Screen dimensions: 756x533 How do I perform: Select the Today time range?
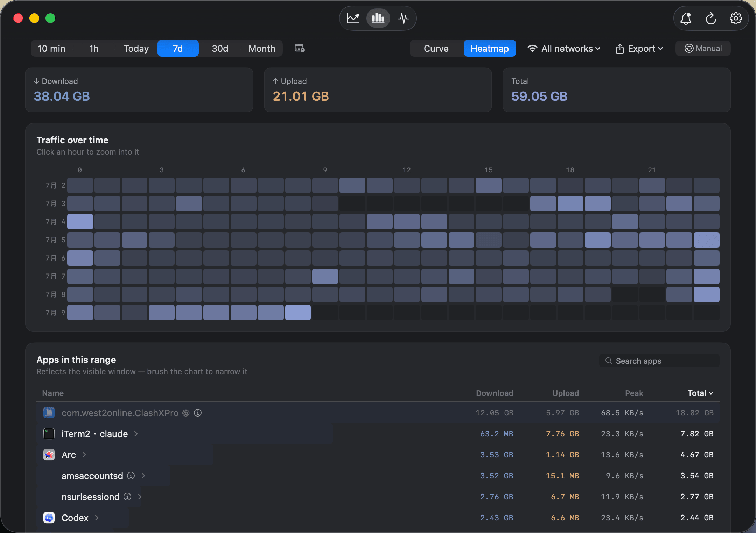point(136,48)
